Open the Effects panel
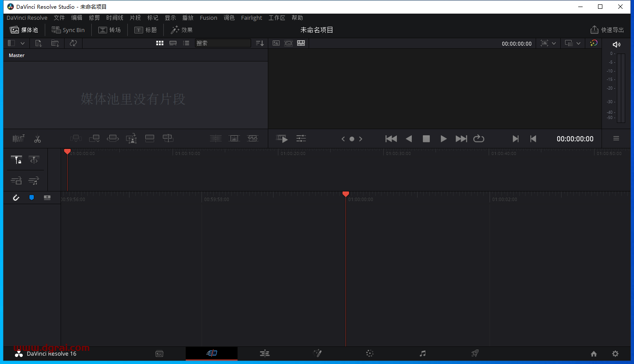 181,30
